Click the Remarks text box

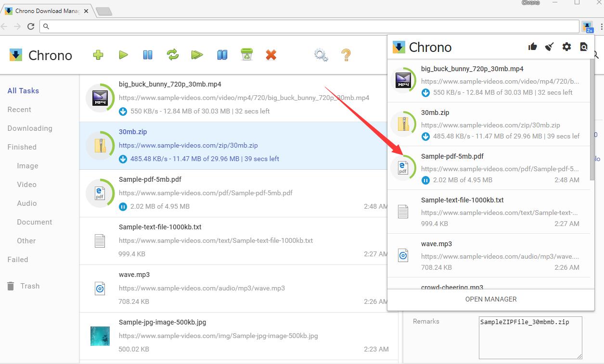click(x=530, y=338)
